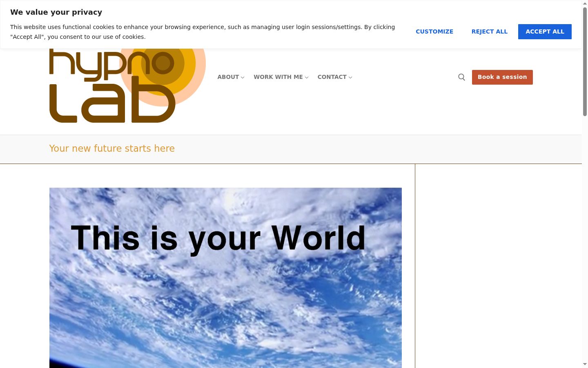Image resolution: width=588 pixels, height=368 pixels.
Task: Accept all cookies
Action: [x=545, y=31]
